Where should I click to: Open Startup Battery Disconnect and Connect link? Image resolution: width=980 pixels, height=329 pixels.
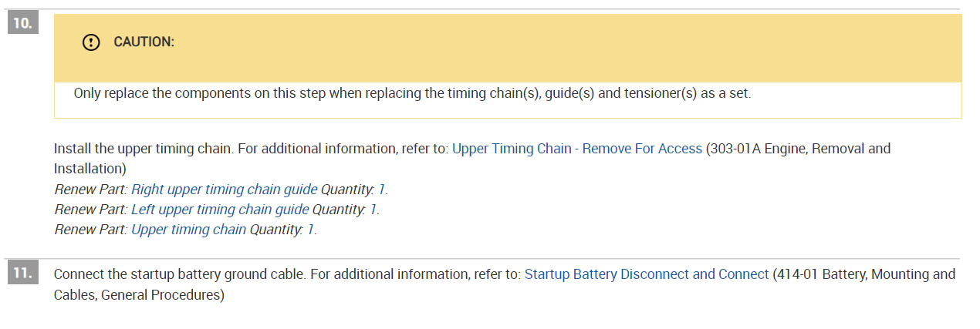pyautogui.click(x=647, y=274)
